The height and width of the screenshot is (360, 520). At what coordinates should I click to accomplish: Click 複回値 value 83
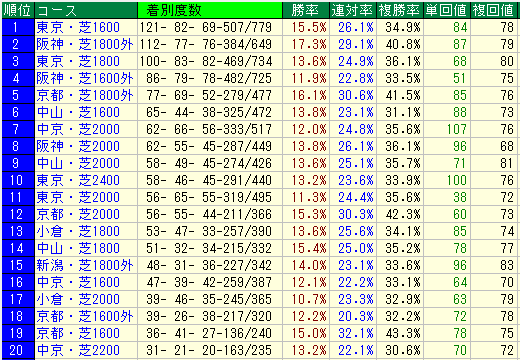pos(507,265)
